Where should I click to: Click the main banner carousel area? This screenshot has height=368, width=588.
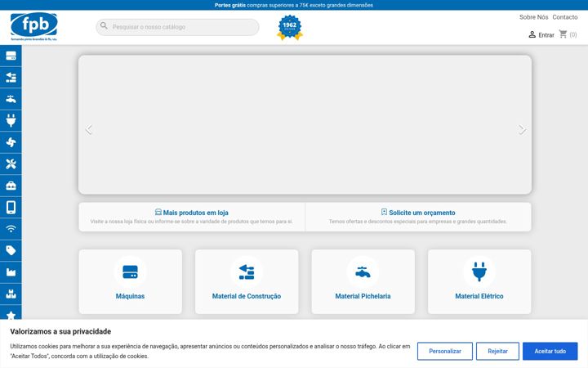point(305,124)
